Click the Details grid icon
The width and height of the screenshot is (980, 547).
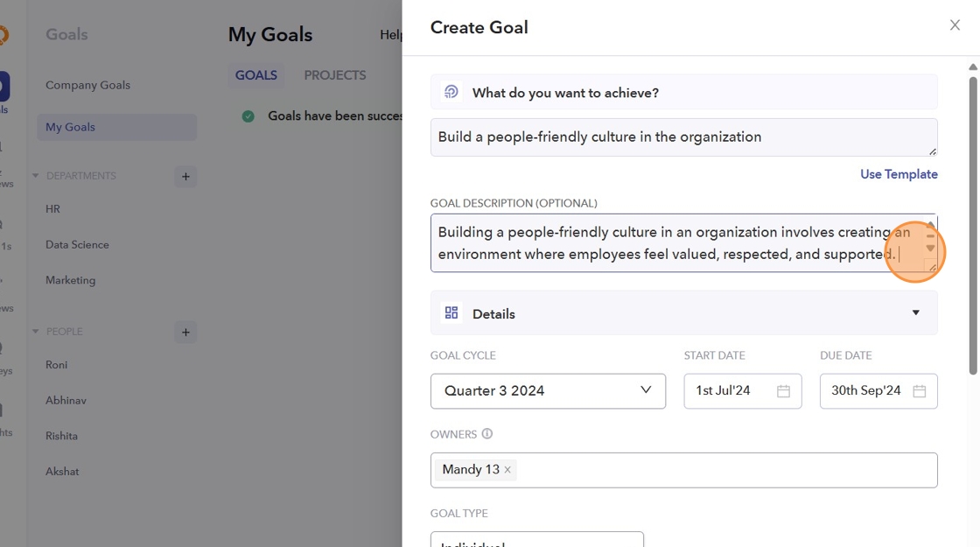(451, 313)
